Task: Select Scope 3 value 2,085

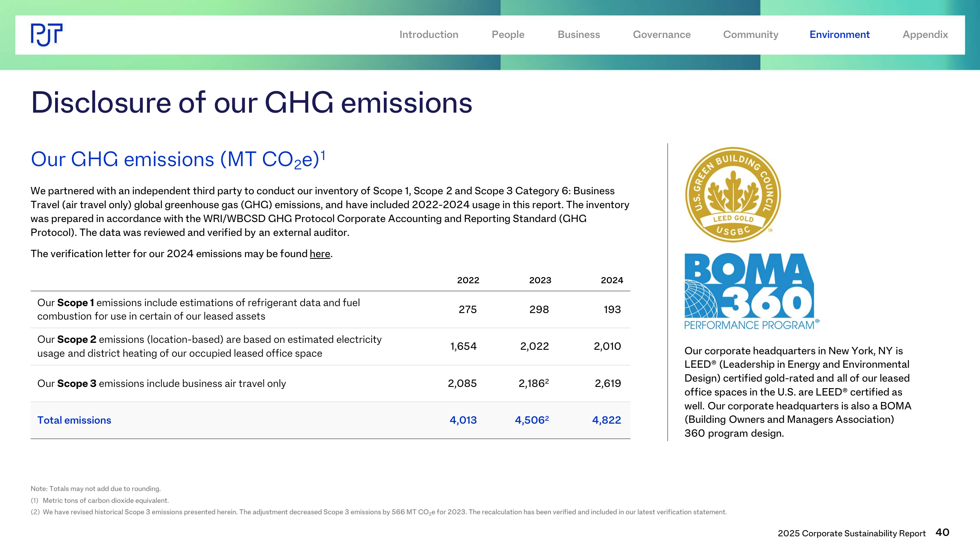Action: [x=462, y=384]
